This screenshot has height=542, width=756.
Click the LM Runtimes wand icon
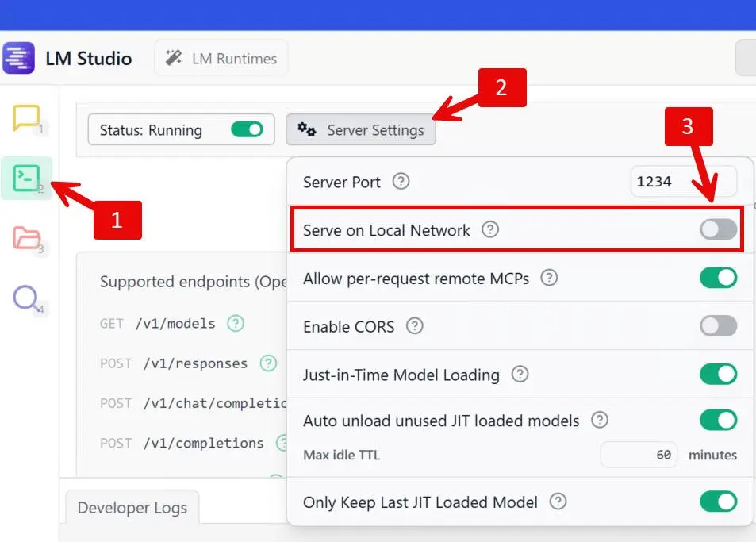[x=174, y=58]
